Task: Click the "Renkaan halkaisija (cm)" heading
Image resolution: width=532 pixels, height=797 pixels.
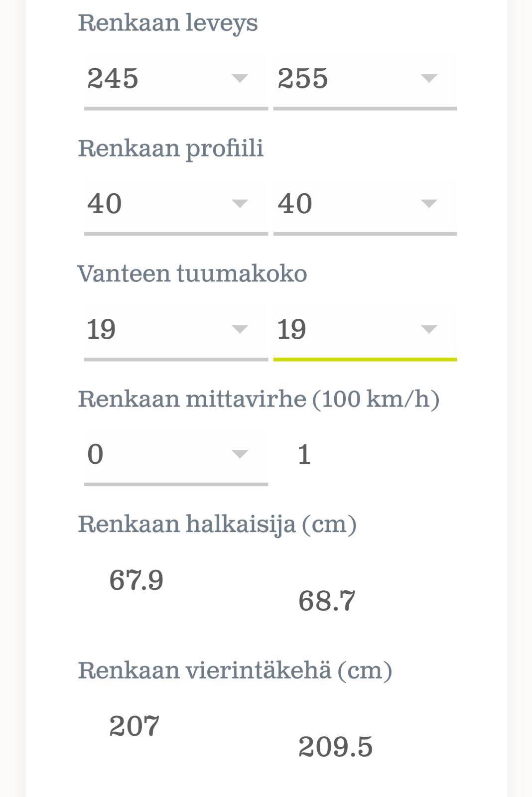Action: (x=217, y=524)
